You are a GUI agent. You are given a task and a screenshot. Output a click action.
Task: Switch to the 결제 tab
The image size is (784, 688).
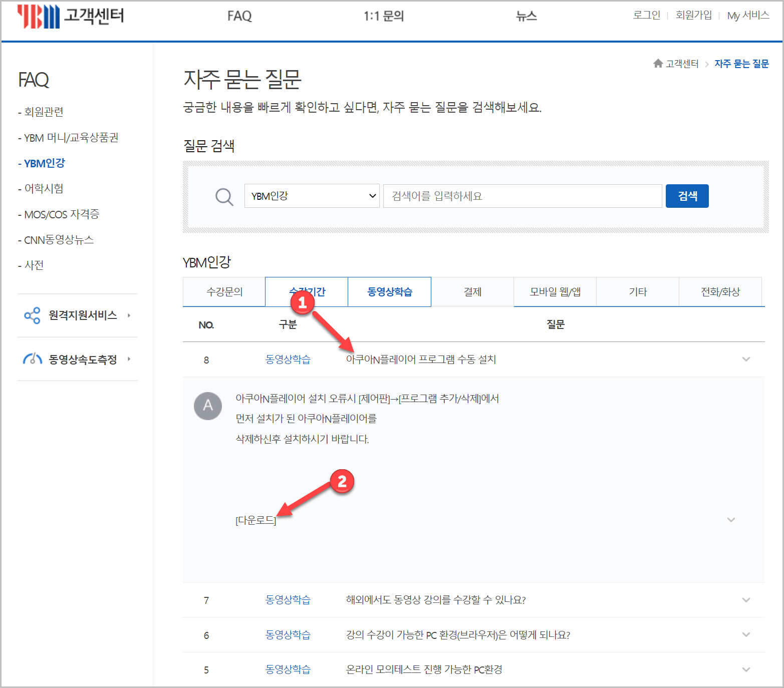472,291
